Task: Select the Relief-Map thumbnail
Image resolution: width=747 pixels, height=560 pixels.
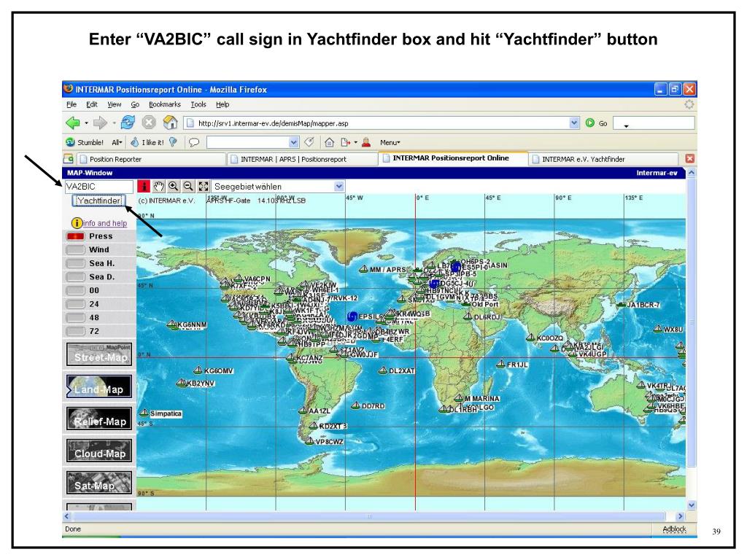Action: (x=100, y=419)
